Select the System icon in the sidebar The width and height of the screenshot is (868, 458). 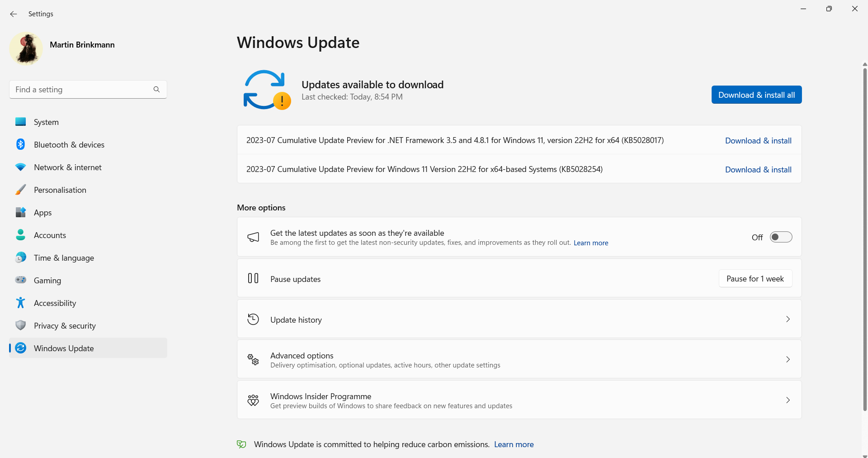click(20, 122)
